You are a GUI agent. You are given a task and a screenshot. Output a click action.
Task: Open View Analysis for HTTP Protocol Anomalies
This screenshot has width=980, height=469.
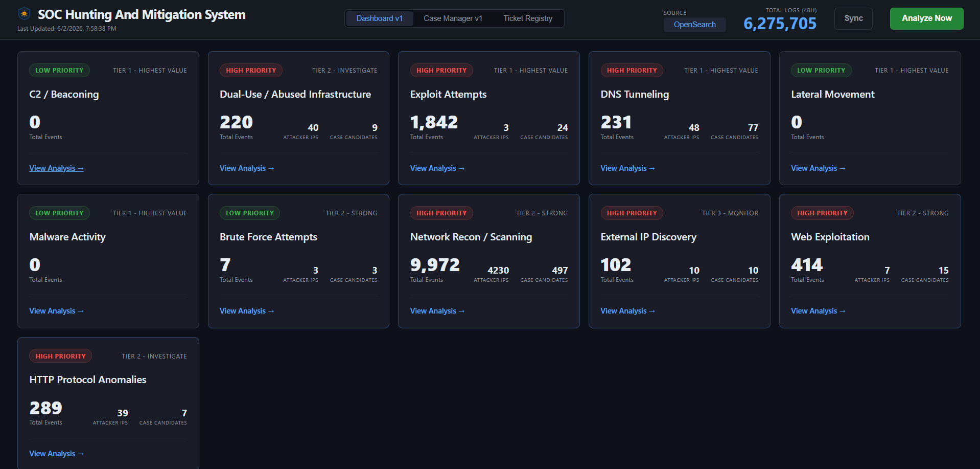[x=56, y=454]
